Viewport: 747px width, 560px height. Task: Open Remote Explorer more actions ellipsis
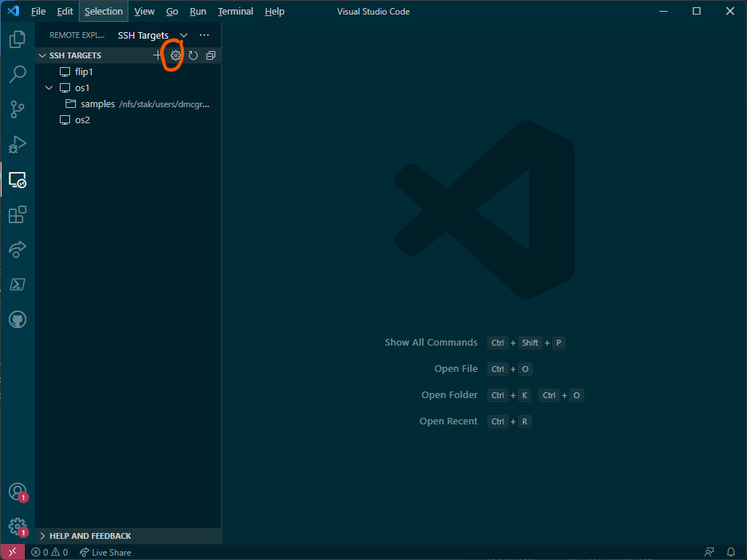204,35
